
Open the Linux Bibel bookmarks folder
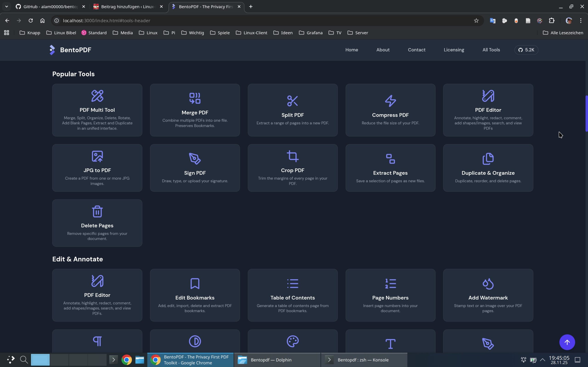(61, 33)
